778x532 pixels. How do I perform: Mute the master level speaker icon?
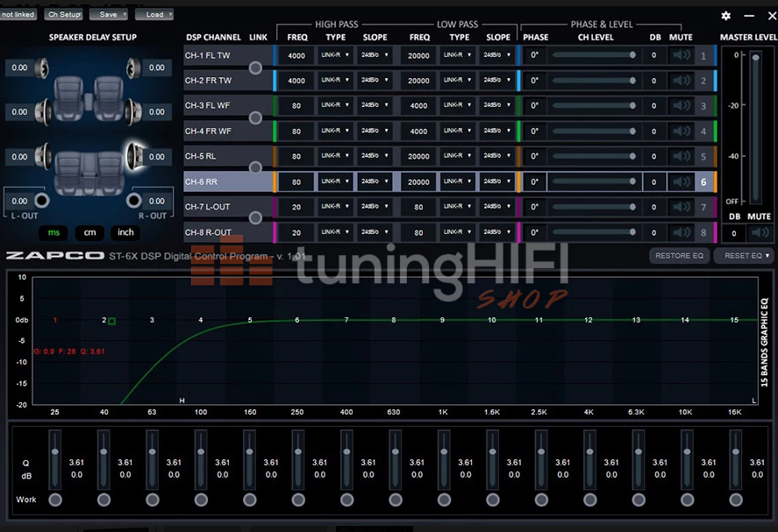point(759,233)
